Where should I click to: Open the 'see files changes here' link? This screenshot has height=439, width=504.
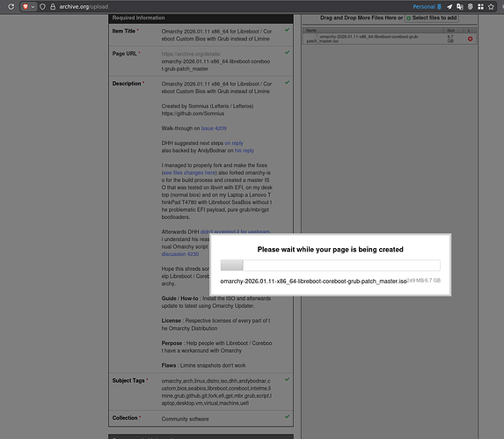click(x=189, y=172)
